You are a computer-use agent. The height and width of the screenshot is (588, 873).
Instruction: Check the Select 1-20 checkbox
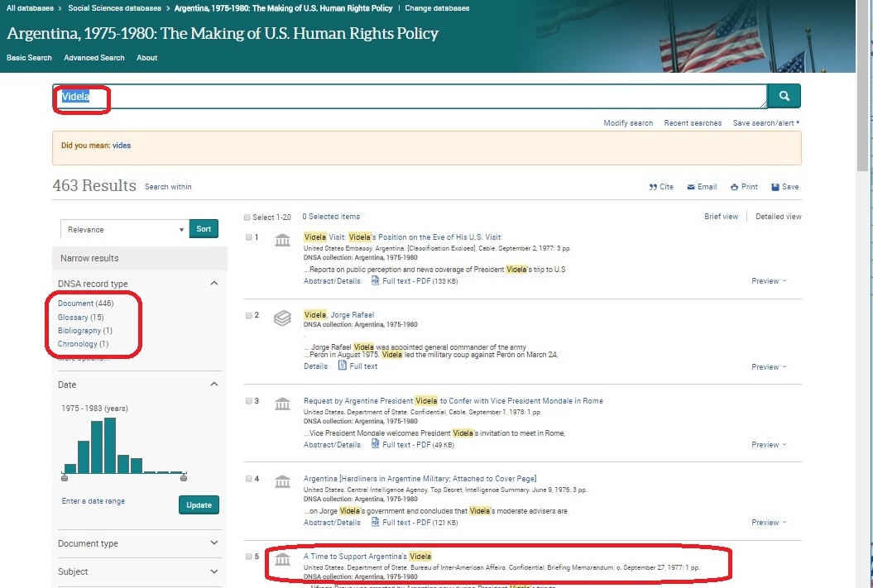pos(247,217)
